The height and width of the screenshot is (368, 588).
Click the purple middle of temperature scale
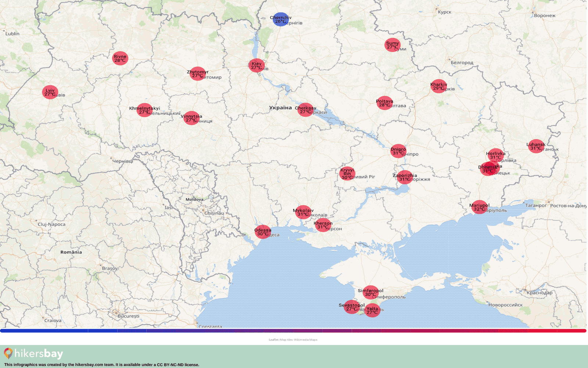[293, 331]
